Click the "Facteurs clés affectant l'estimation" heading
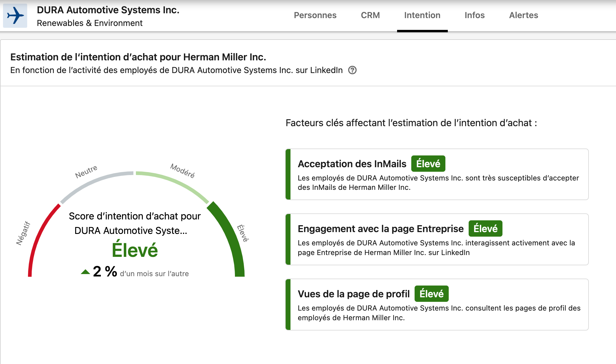This screenshot has height=364, width=616. point(411,123)
